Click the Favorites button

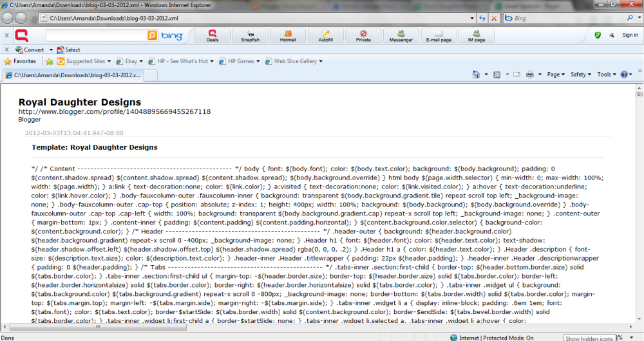tap(21, 62)
